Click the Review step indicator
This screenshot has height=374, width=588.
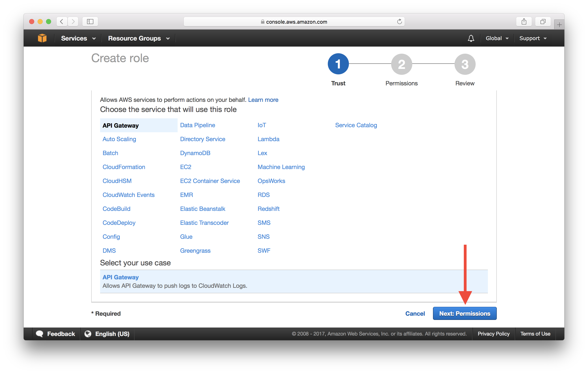(464, 65)
